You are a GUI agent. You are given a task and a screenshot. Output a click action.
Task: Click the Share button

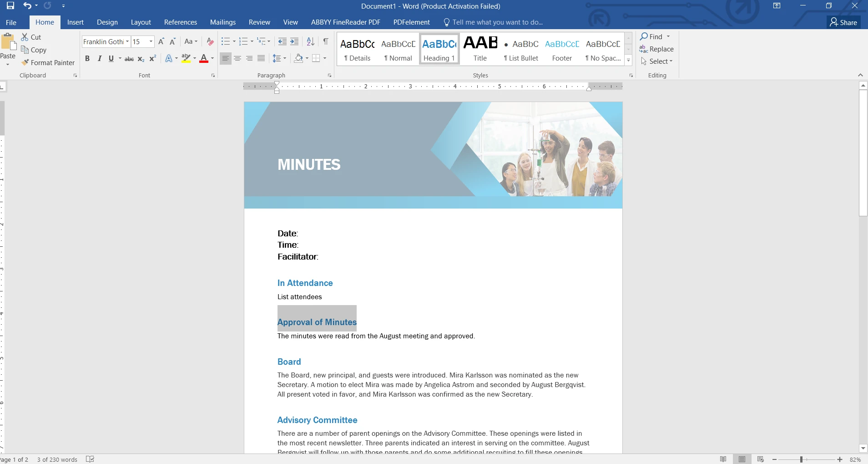click(x=843, y=22)
